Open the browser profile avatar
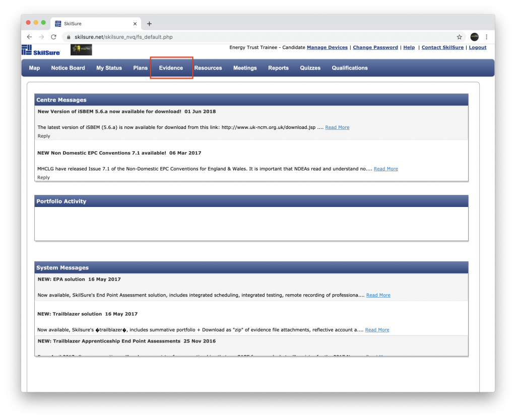 (474, 37)
